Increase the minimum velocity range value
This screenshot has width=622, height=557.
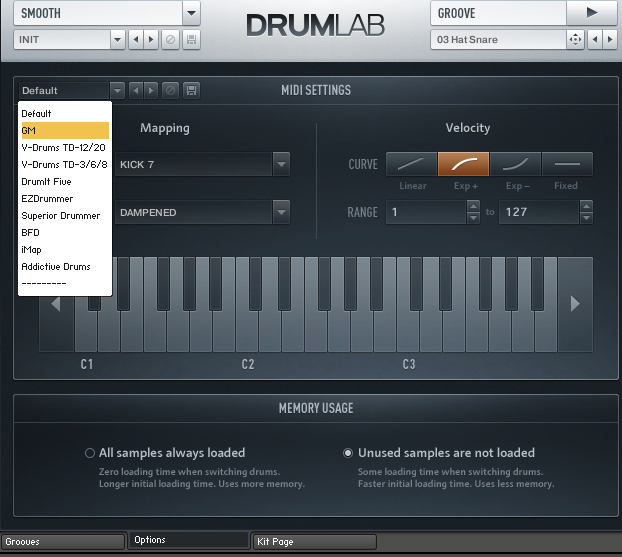pos(473,206)
